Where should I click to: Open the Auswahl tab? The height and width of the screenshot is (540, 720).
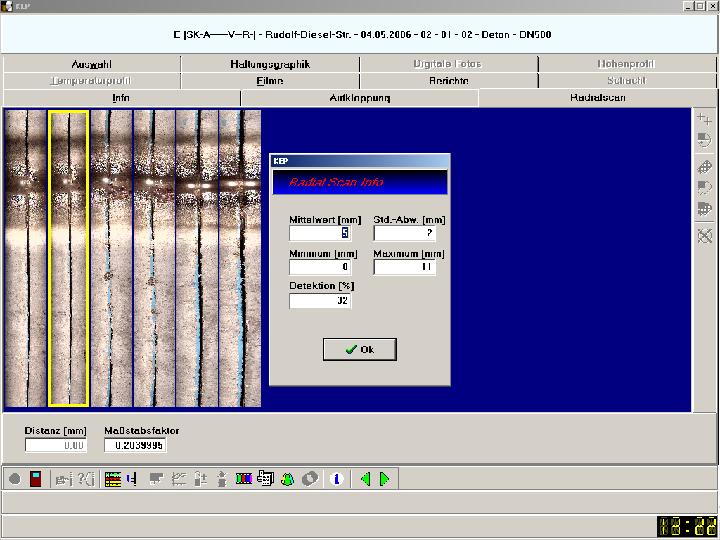tap(91, 64)
